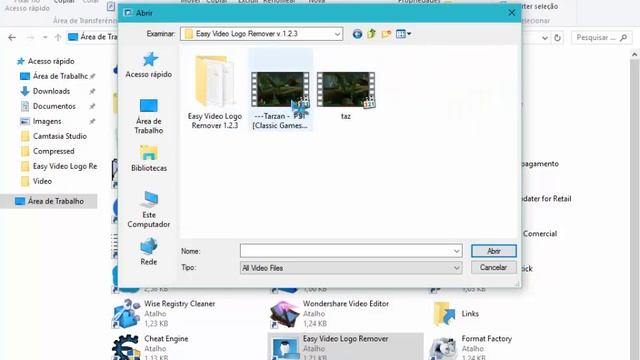Open Bibliotecas in dialog places bar

[149, 158]
